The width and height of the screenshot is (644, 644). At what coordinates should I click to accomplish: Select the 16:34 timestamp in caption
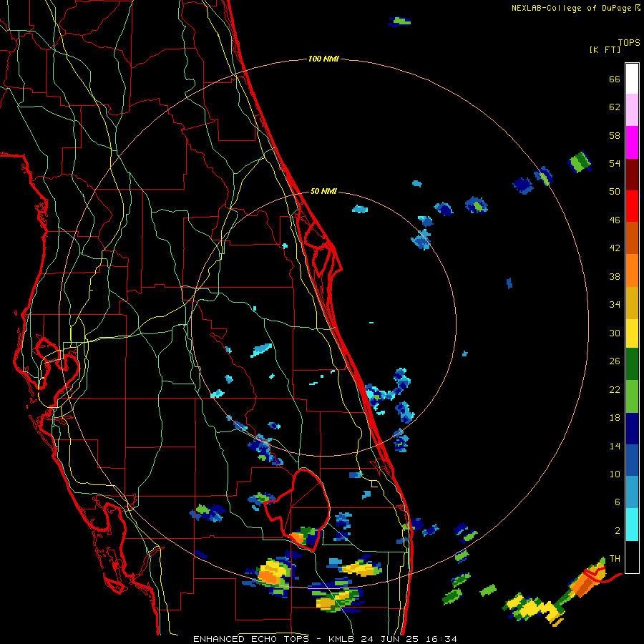click(441, 639)
